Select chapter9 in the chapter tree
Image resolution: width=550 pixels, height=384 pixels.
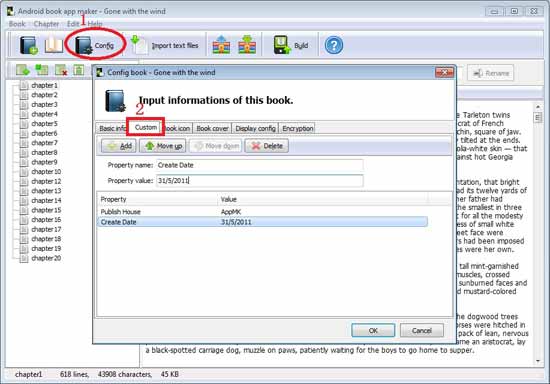click(44, 162)
